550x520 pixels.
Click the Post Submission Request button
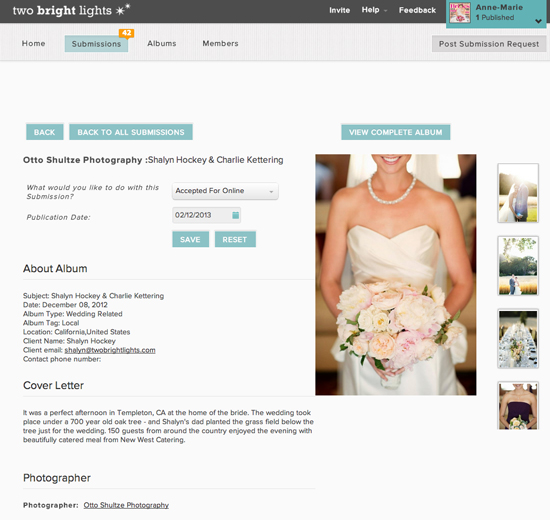[489, 44]
